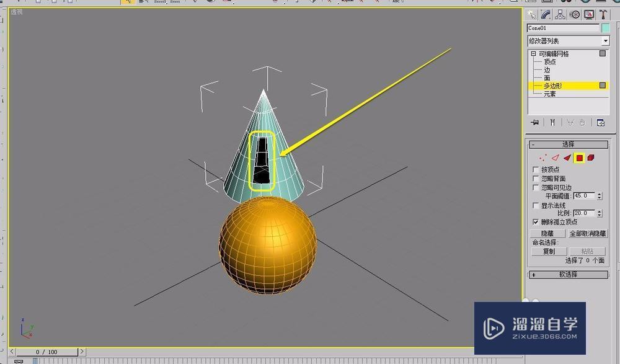Select element sub-object mode icon

click(591, 158)
